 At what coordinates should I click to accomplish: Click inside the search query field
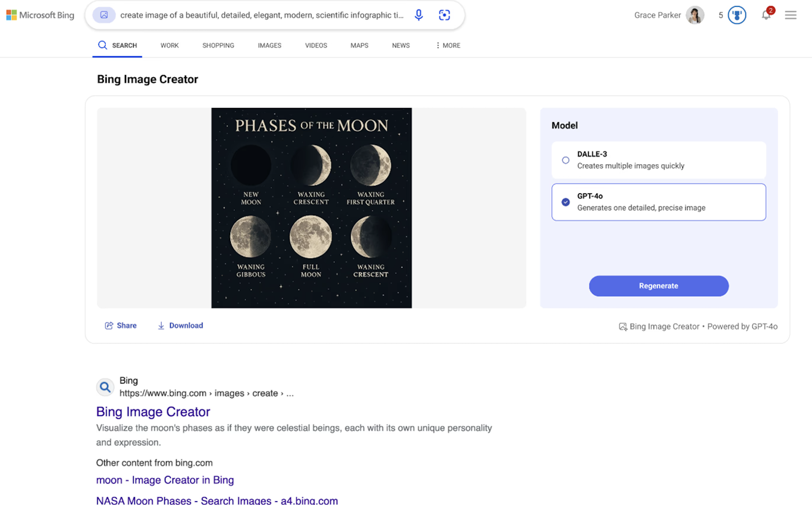262,15
